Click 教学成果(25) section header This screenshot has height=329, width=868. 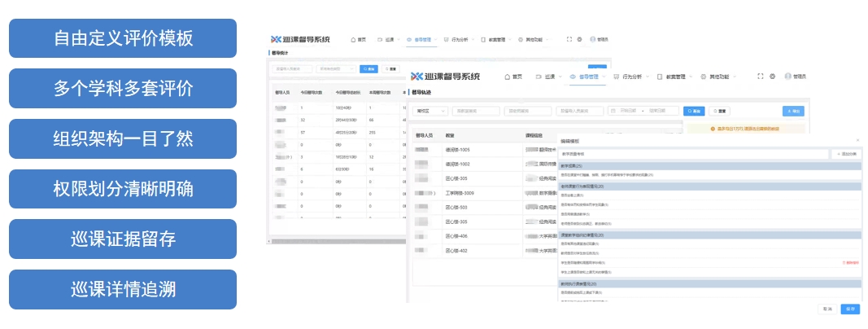[x=709, y=166]
